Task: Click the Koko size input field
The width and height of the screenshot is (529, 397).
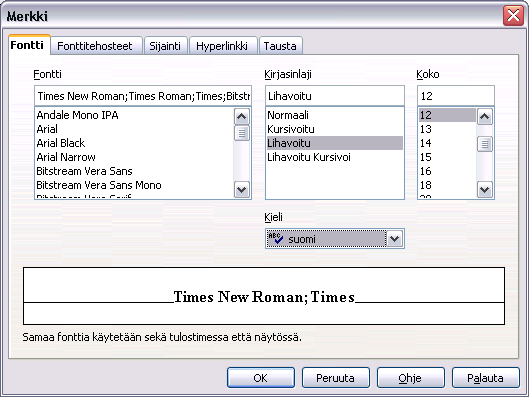Action: pyautogui.click(x=456, y=96)
